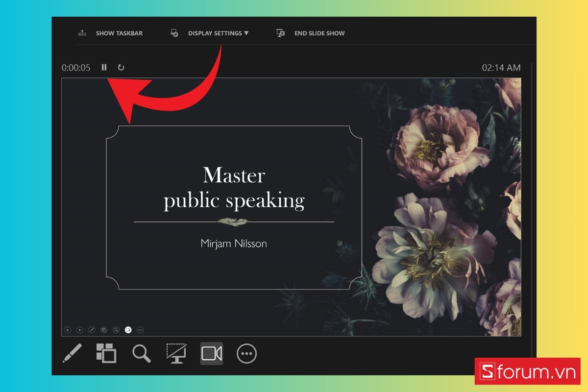Viewport: 588px width, 392px height.
Task: Expand more options on the slide overlay toolbar
Action: [x=139, y=330]
